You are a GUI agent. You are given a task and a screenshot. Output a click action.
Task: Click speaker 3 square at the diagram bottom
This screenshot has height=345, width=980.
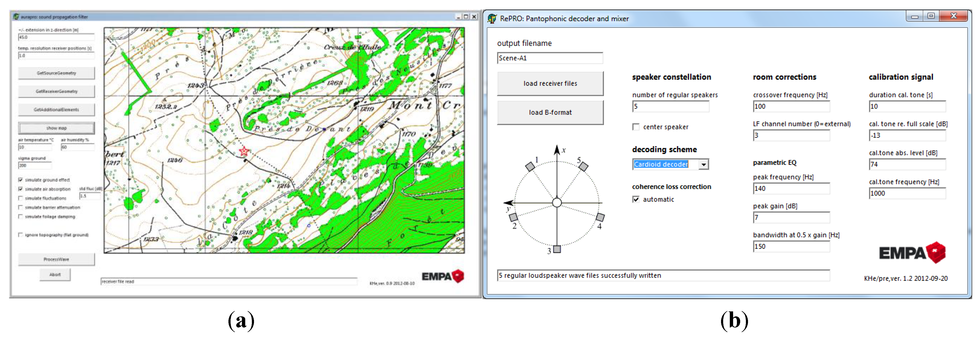(557, 250)
